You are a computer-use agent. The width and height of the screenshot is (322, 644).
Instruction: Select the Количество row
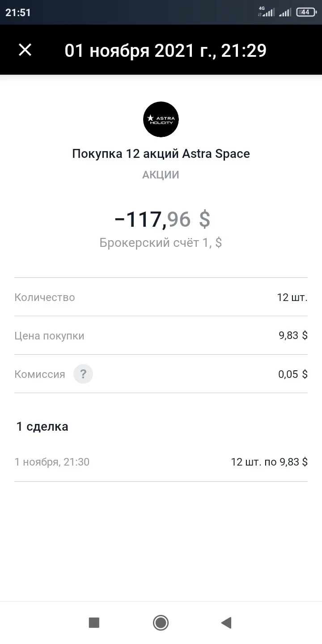(x=161, y=297)
